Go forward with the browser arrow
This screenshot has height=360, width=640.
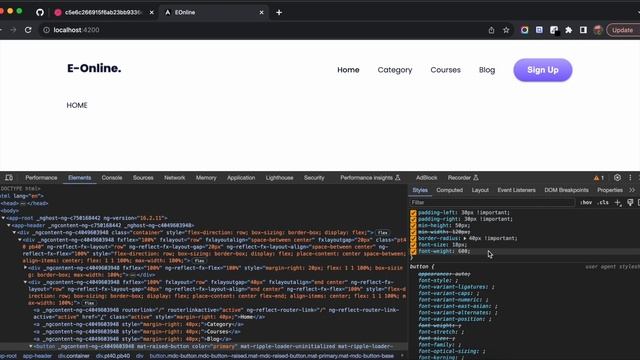coord(13,30)
